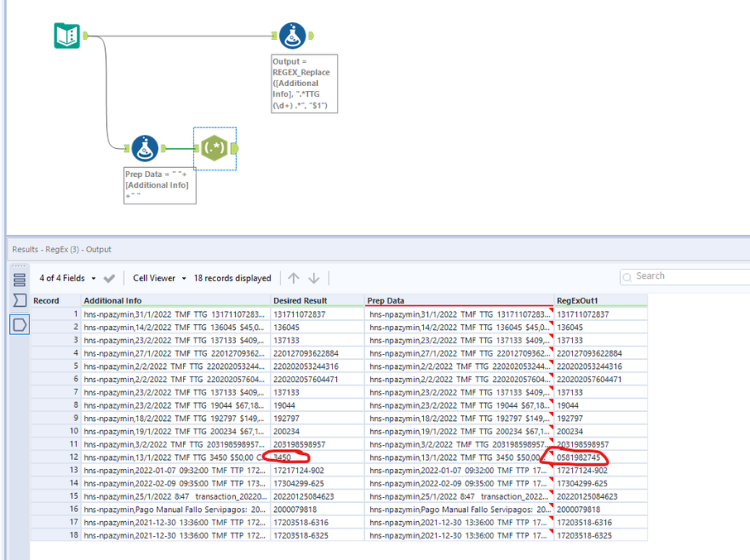The height and width of the screenshot is (560, 750).
Task: Show the messages list view icon
Action: tap(20, 280)
